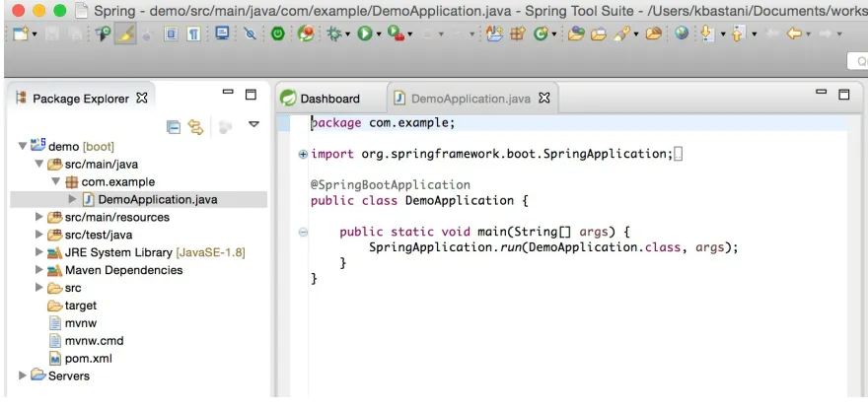The width and height of the screenshot is (868, 410).
Task: Click the Open Task icon
Action: pyautogui.click(x=599, y=34)
